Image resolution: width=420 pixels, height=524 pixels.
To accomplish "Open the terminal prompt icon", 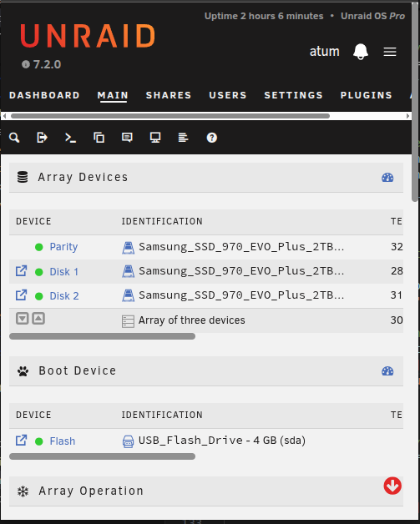I will click(x=70, y=138).
